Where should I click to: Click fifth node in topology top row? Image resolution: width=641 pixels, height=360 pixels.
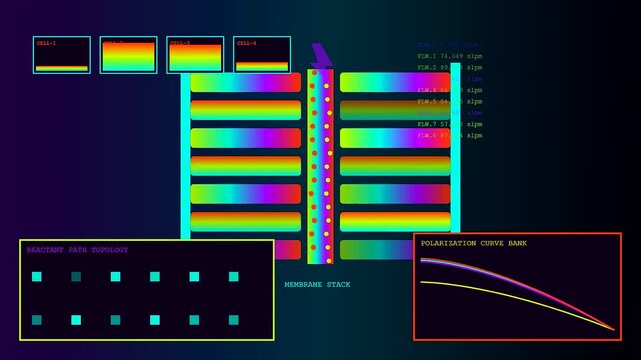point(194,277)
